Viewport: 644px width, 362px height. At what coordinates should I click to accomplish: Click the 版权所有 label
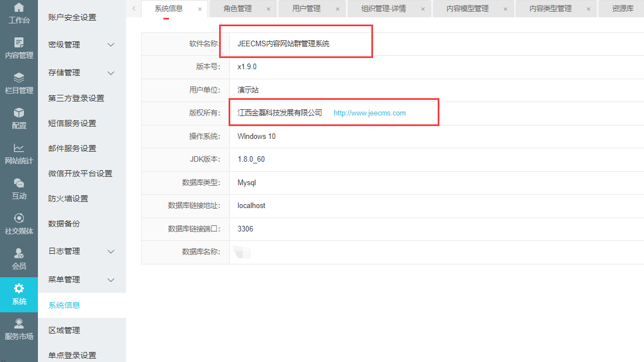(x=205, y=113)
